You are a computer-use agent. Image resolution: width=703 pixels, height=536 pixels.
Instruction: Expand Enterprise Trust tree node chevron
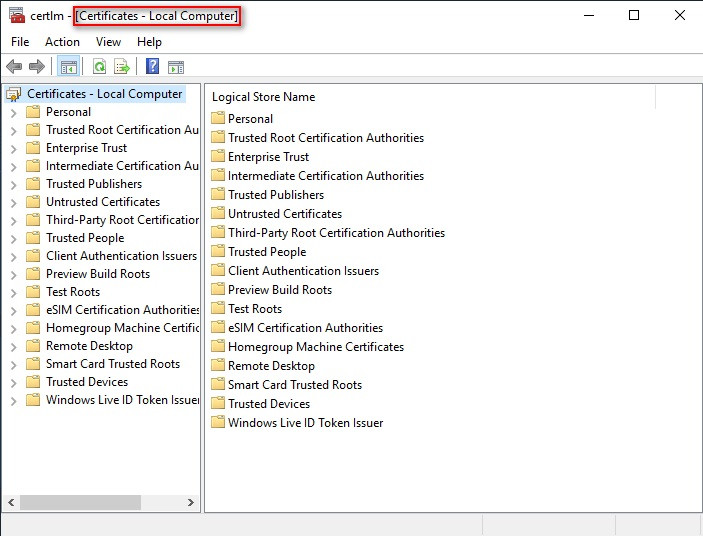point(13,148)
